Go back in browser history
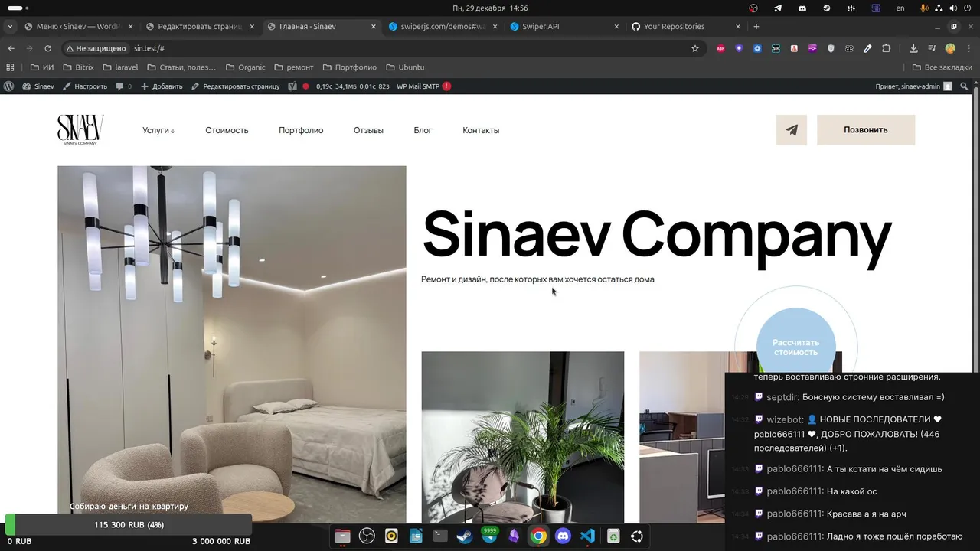 coord(11,48)
